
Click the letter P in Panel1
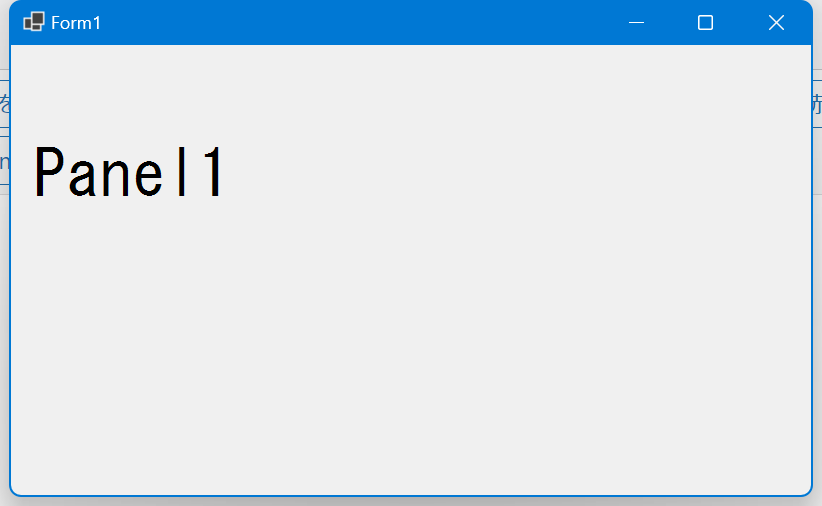pyautogui.click(x=48, y=171)
